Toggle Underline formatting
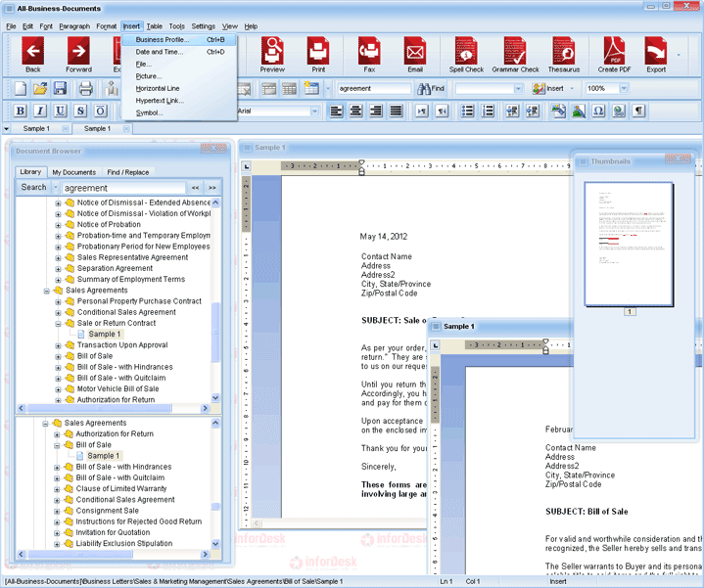This screenshot has width=704, height=588. [x=60, y=111]
